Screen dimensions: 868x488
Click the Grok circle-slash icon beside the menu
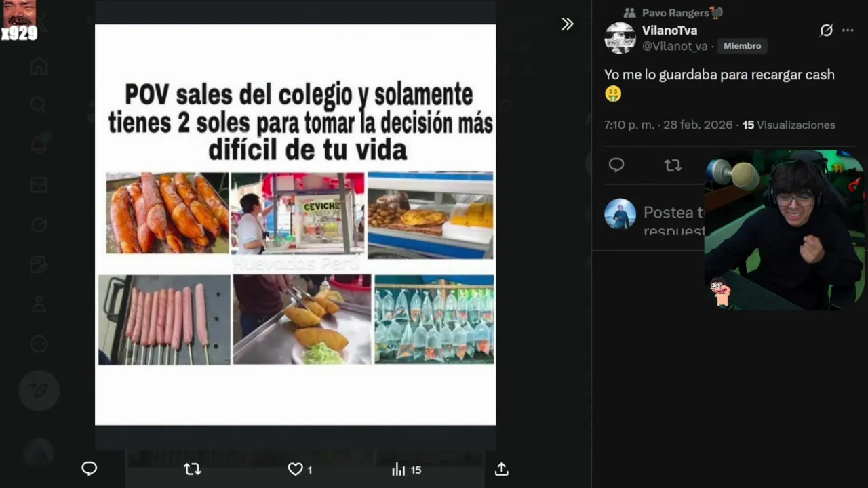(826, 30)
